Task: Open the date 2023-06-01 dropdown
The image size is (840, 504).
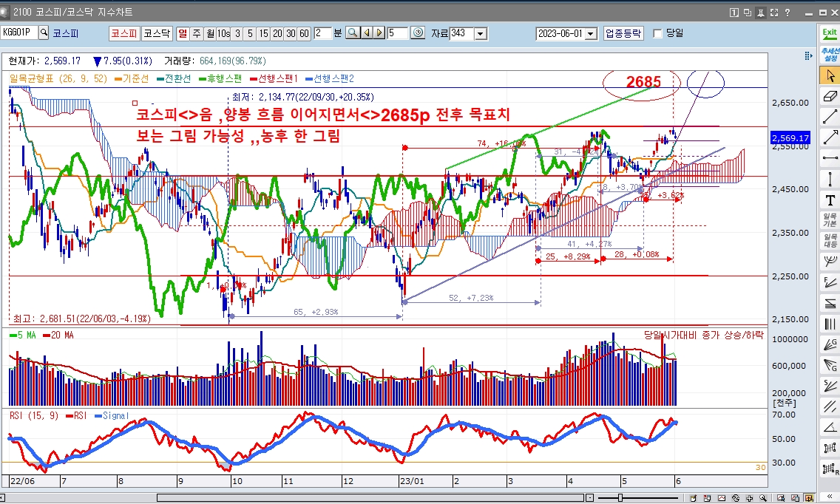Action: (591, 34)
